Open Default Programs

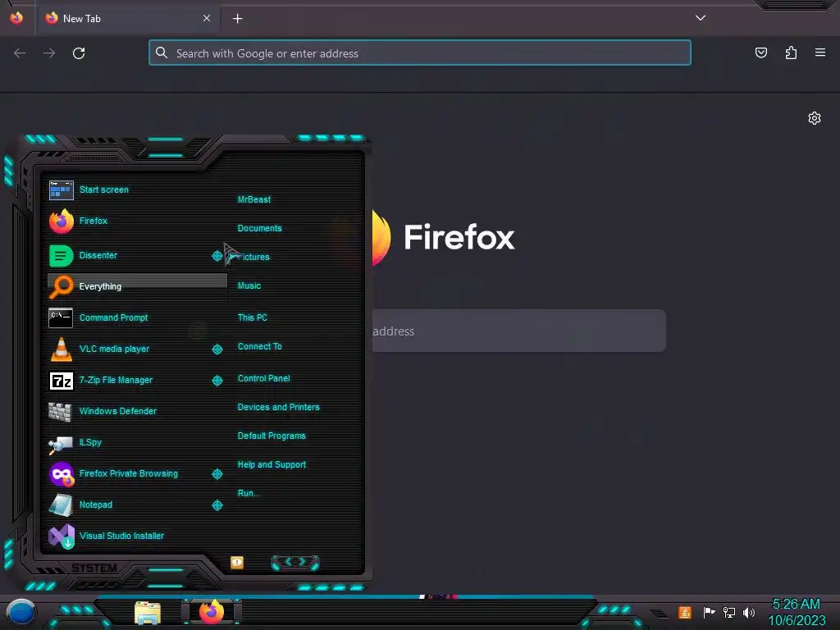point(272,436)
